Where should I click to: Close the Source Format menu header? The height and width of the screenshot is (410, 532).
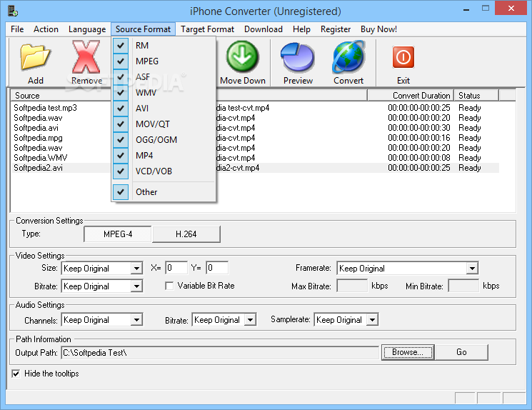click(144, 29)
